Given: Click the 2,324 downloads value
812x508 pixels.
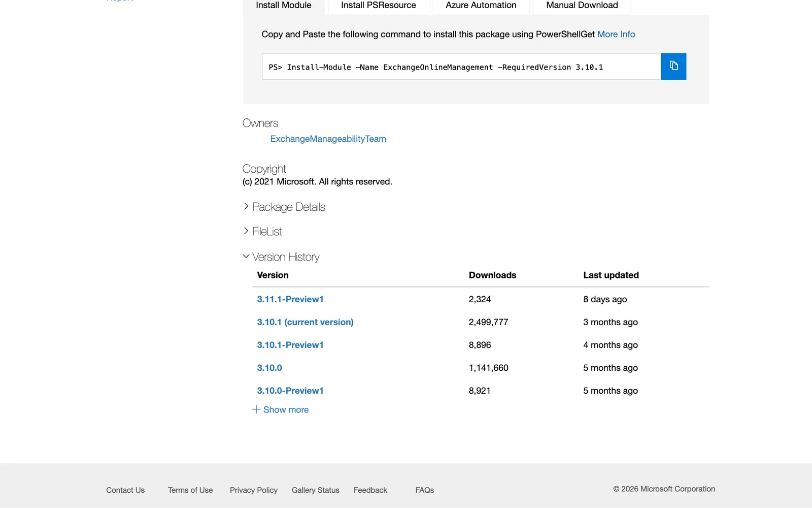Looking at the screenshot, I should coord(480,299).
